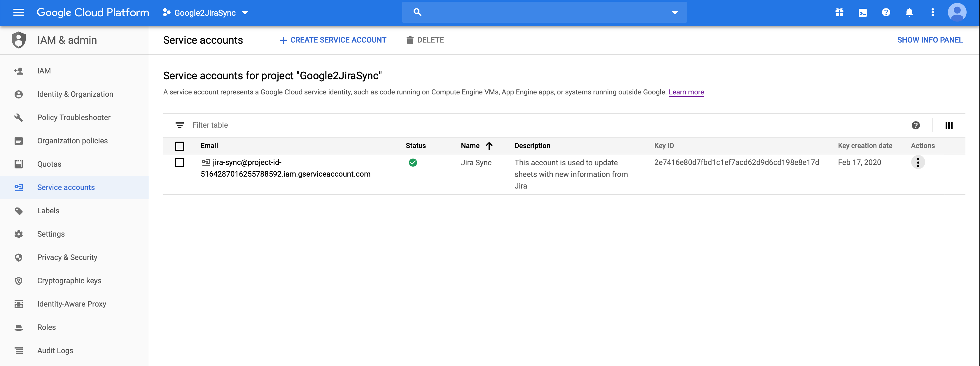This screenshot has height=366, width=980.
Task: Open the help question mark in top bar
Action: (x=886, y=13)
